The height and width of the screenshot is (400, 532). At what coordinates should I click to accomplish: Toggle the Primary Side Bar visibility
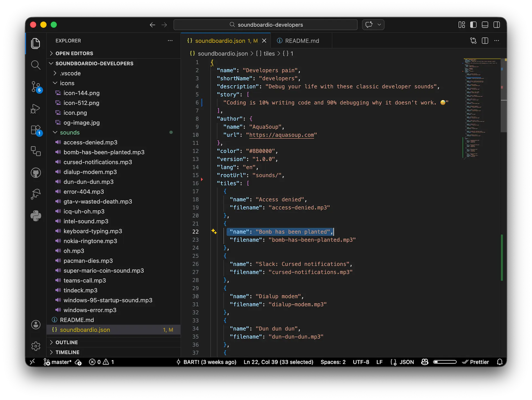pos(473,25)
